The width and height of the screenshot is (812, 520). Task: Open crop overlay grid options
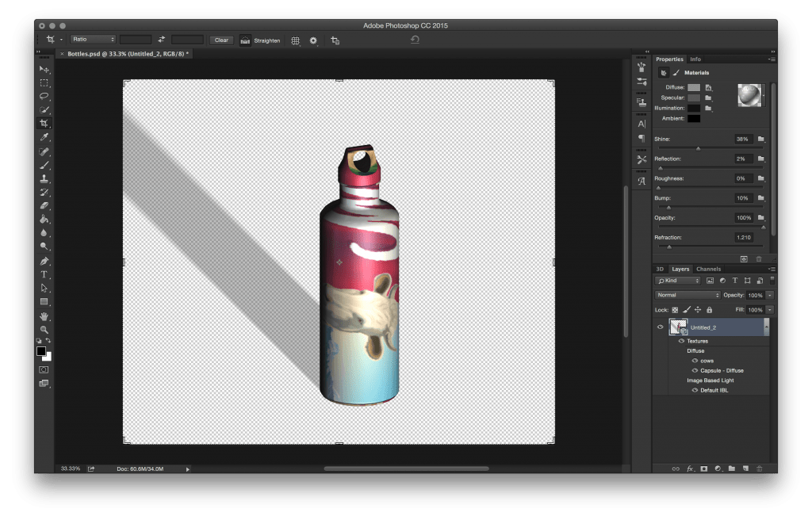pyautogui.click(x=295, y=40)
